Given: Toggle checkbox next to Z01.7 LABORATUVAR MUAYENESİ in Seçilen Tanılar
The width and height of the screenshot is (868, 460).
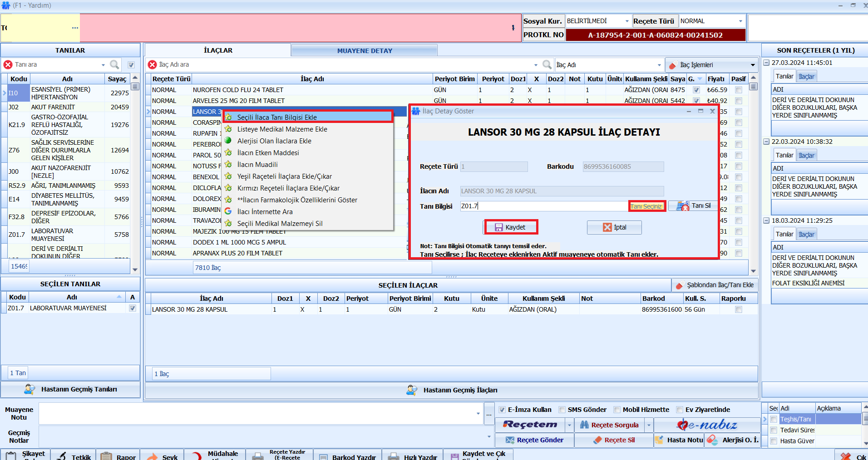Looking at the screenshot, I should [133, 308].
